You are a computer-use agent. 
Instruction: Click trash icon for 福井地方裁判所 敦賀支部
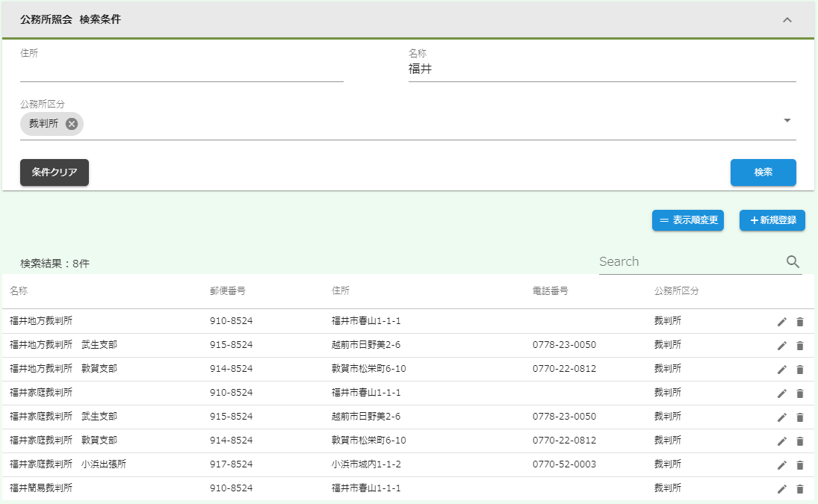(x=800, y=370)
